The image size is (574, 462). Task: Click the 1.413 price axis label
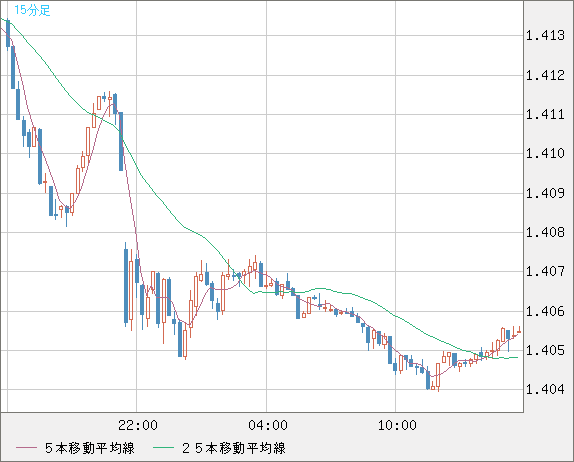(x=545, y=36)
